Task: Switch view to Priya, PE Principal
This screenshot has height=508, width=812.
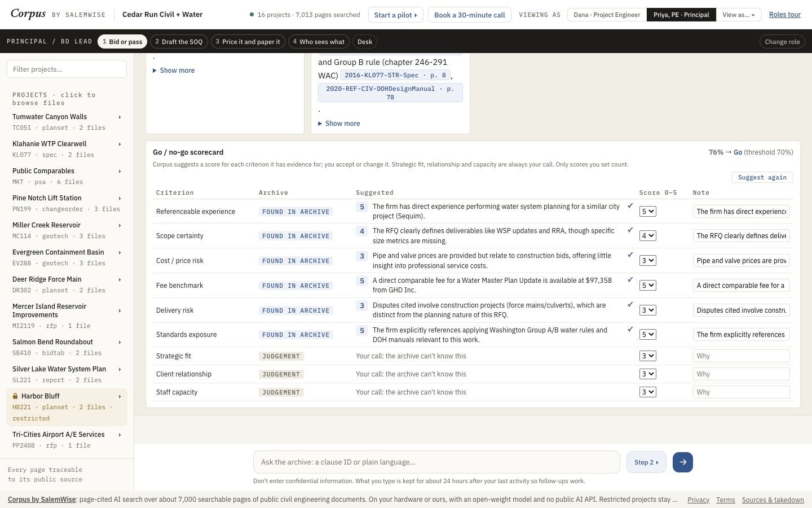Action: (x=681, y=15)
